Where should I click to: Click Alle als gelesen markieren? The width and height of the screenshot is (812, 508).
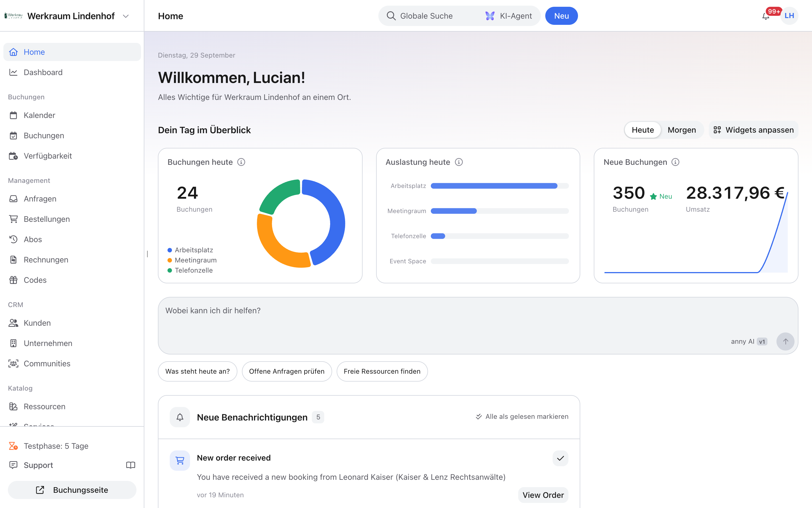pyautogui.click(x=522, y=417)
